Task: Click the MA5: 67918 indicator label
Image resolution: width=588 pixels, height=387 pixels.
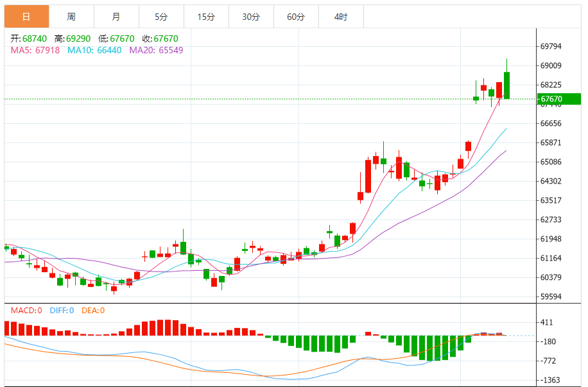Action: click(x=35, y=50)
